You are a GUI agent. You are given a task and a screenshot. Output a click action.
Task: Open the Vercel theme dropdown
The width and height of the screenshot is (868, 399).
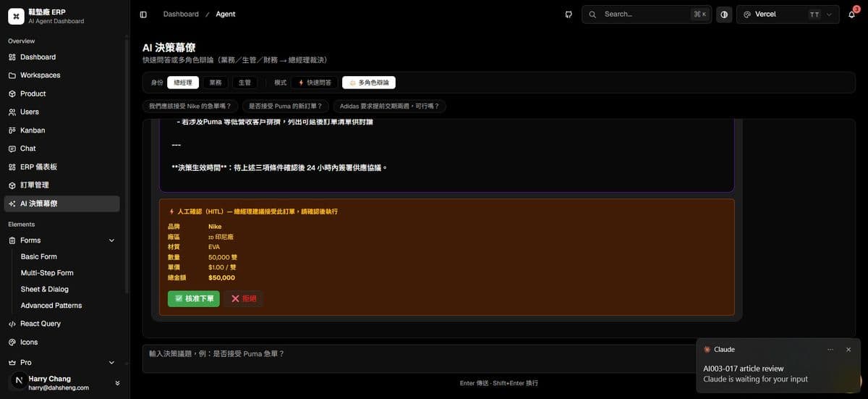(x=788, y=14)
